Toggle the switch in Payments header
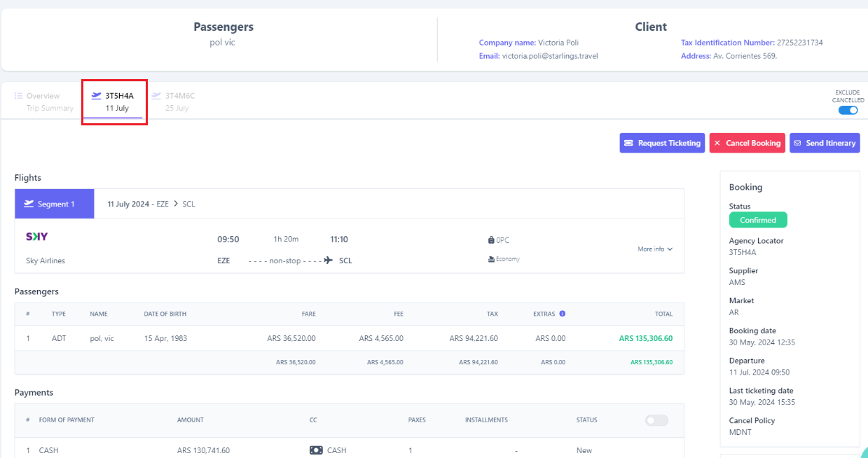 (x=656, y=420)
